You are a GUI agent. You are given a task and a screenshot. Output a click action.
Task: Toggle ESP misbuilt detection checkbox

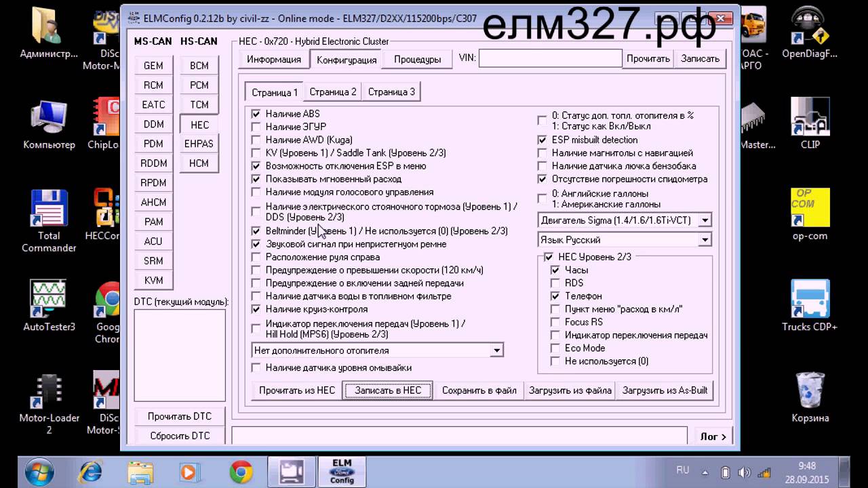click(542, 140)
